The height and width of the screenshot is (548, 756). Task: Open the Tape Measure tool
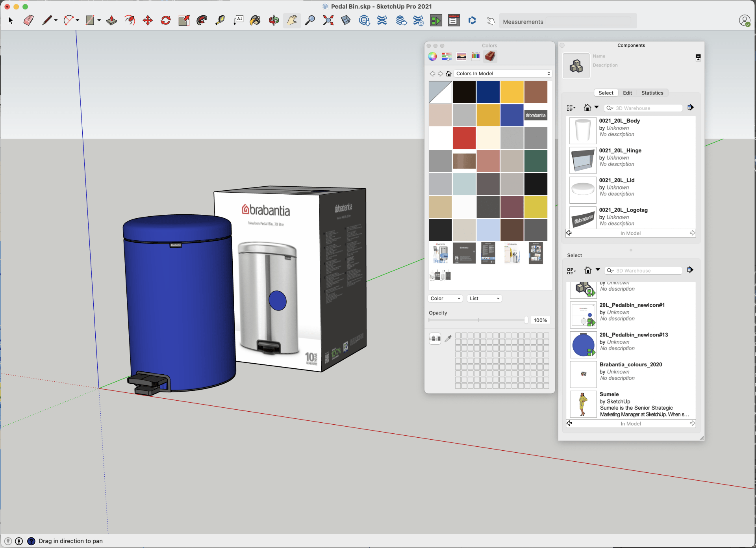pos(220,20)
